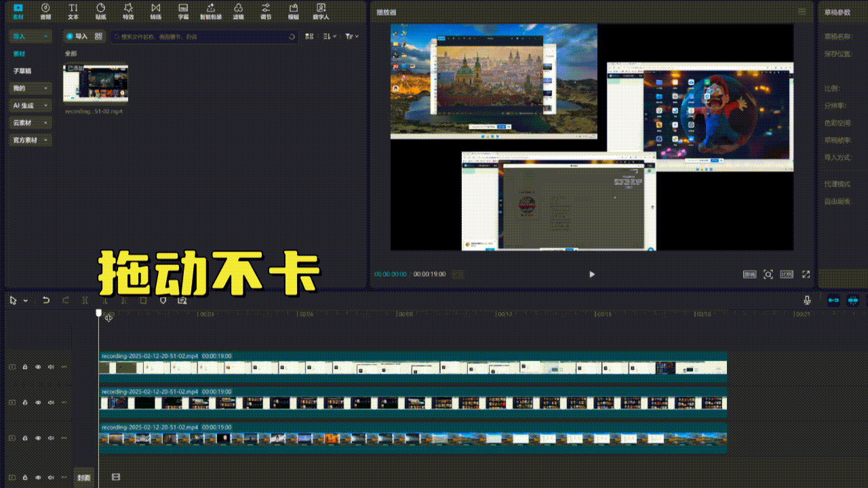Open the 贴纸 (Stickers) panel

coord(100,11)
